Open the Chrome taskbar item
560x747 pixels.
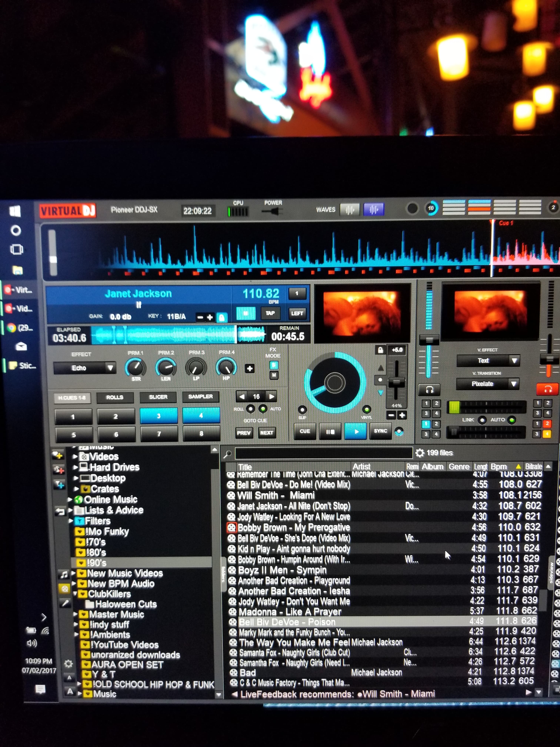point(20,328)
